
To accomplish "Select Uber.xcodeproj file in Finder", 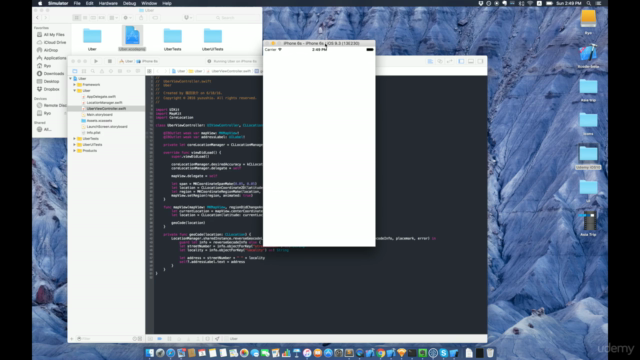I will [132, 38].
